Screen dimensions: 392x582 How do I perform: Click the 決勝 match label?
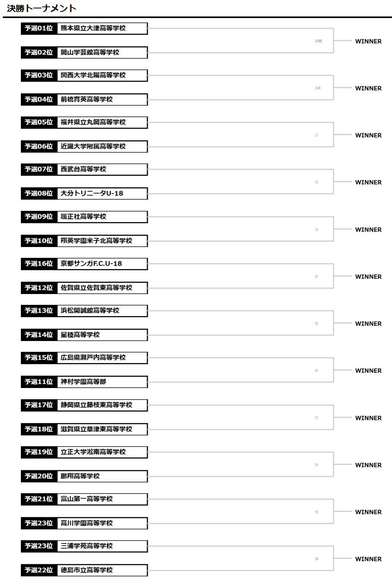[318, 41]
